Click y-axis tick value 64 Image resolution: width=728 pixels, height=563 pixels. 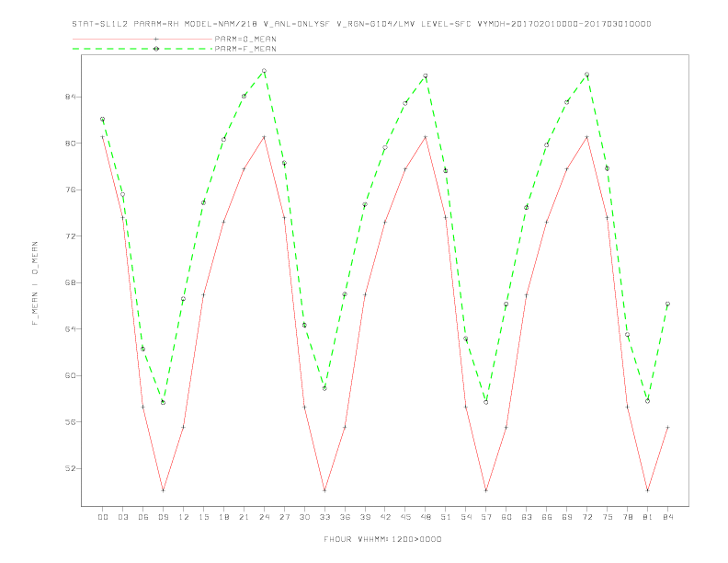pyautogui.click(x=71, y=329)
